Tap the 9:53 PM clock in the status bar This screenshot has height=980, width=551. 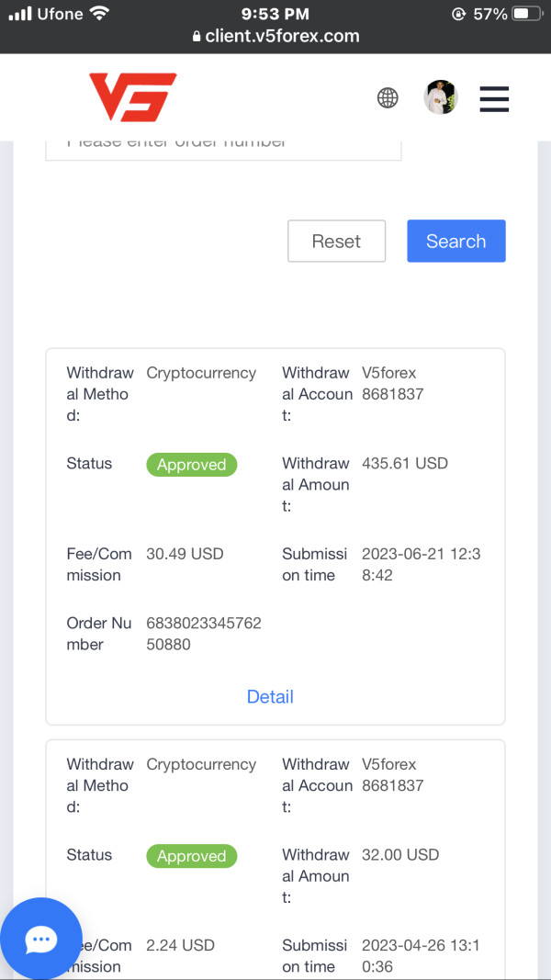pyautogui.click(x=275, y=14)
